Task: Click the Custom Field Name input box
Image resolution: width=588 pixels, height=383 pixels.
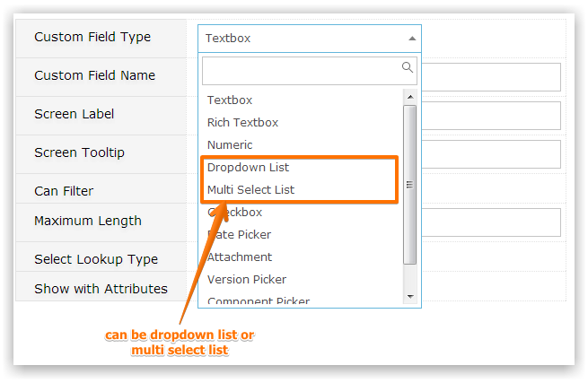Action: coord(491,77)
